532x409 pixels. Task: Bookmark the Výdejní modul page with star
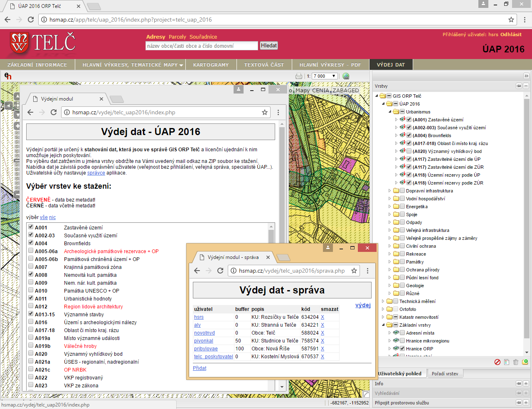265,112
